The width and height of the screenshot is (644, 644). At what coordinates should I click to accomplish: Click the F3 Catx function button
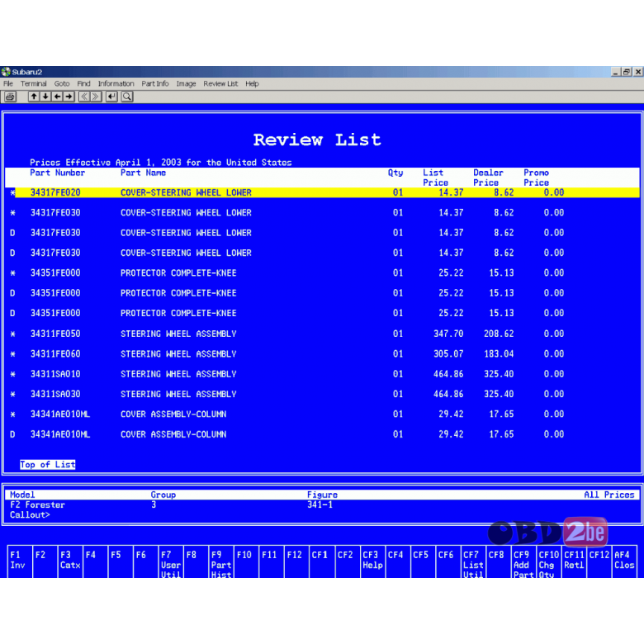click(x=71, y=561)
